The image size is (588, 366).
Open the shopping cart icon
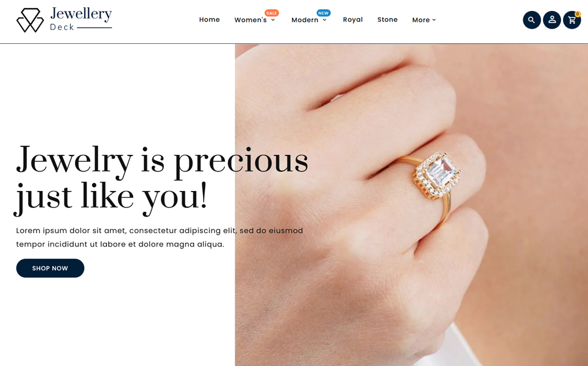pyautogui.click(x=572, y=20)
